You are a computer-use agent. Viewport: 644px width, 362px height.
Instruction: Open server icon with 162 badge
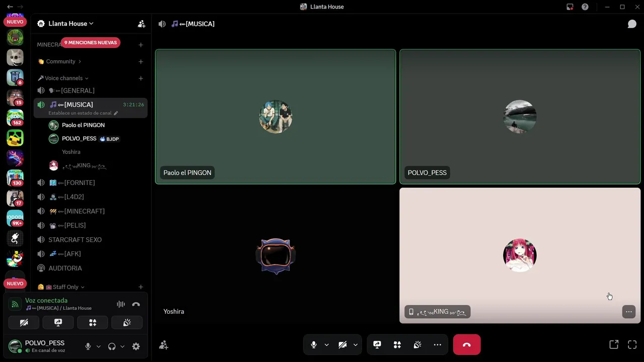15,118
